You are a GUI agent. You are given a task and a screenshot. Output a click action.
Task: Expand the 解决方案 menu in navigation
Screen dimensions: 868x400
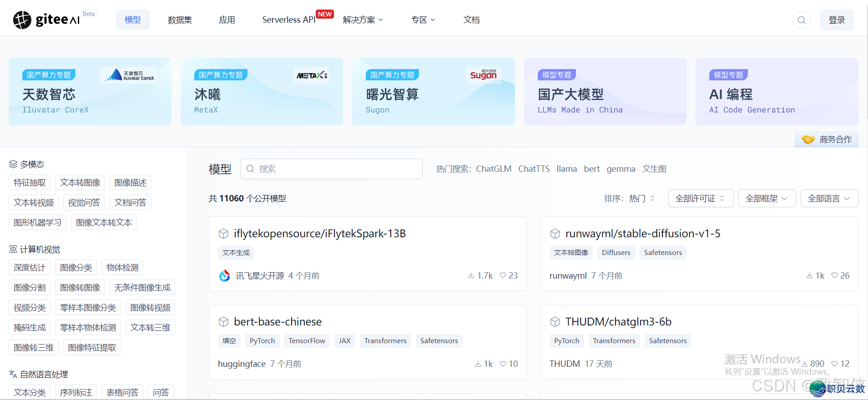coord(363,20)
